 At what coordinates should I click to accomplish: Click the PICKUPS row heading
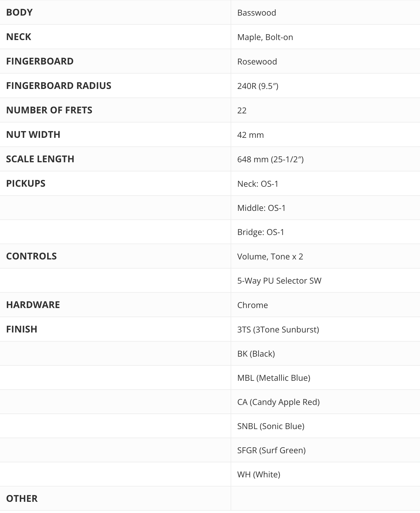click(x=26, y=183)
